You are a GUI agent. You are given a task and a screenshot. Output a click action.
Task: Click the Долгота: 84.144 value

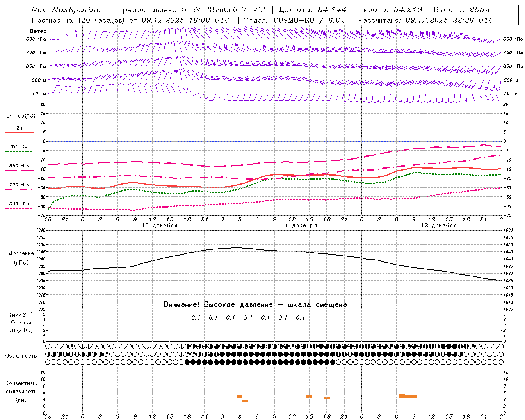313,10
